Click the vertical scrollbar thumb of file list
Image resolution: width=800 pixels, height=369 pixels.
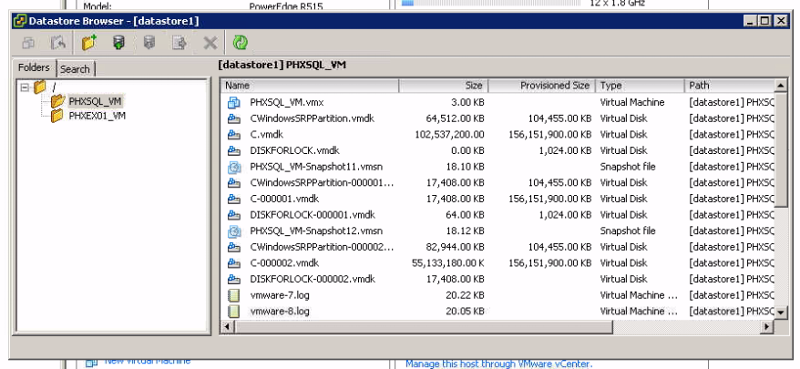(x=781, y=149)
